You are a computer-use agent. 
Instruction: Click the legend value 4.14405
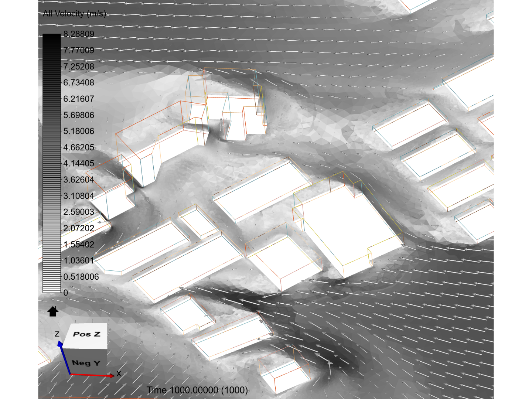tap(79, 163)
